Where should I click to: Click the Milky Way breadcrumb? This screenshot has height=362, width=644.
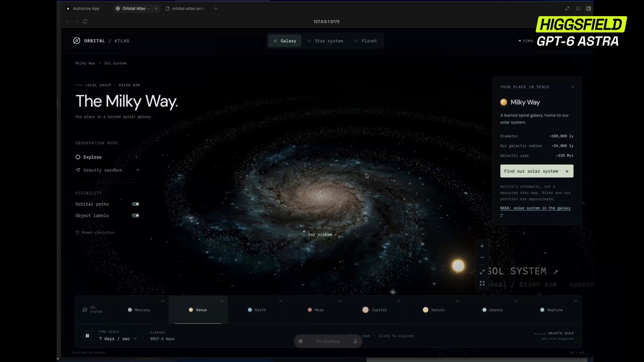85,63
